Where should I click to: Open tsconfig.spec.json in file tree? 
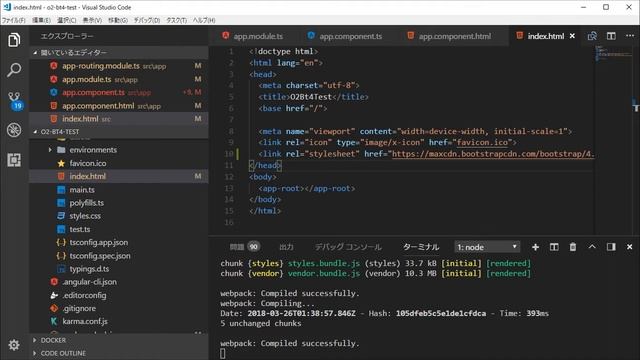point(118,256)
